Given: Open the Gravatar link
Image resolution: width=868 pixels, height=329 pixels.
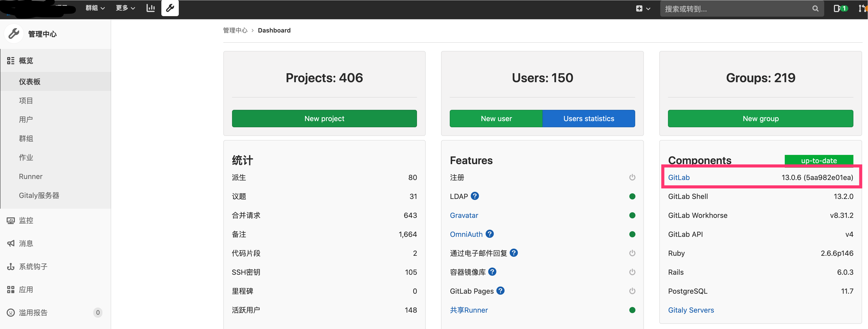Looking at the screenshot, I should [x=464, y=216].
